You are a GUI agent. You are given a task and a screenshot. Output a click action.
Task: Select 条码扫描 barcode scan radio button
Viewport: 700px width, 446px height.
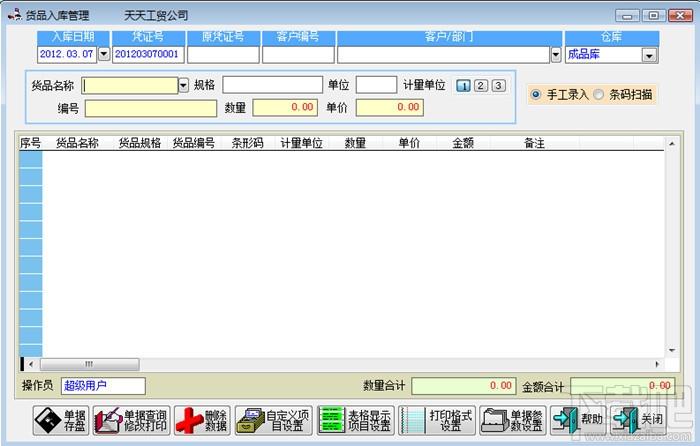coord(599,95)
